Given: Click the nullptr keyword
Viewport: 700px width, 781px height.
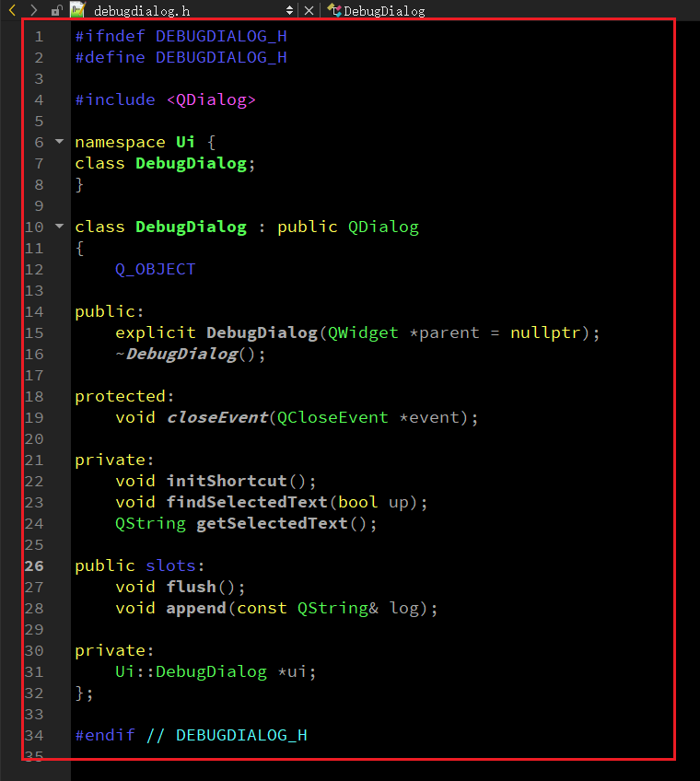Looking at the screenshot, I should tap(545, 332).
